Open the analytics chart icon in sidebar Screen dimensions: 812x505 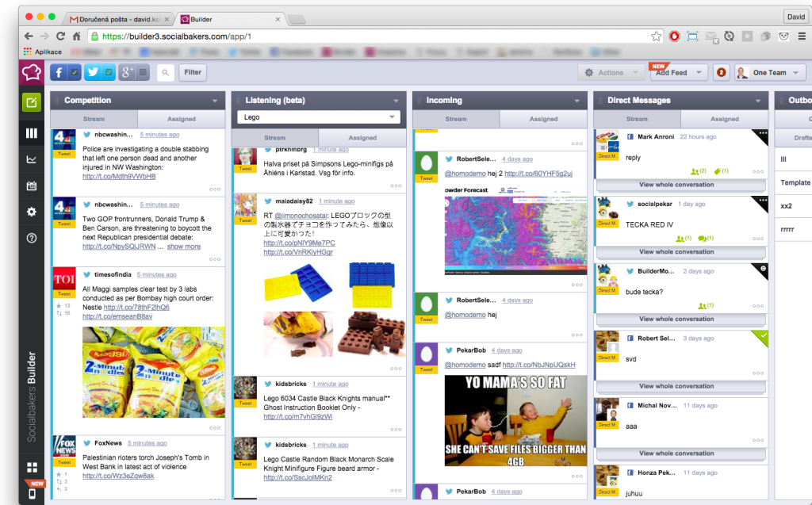(x=32, y=159)
